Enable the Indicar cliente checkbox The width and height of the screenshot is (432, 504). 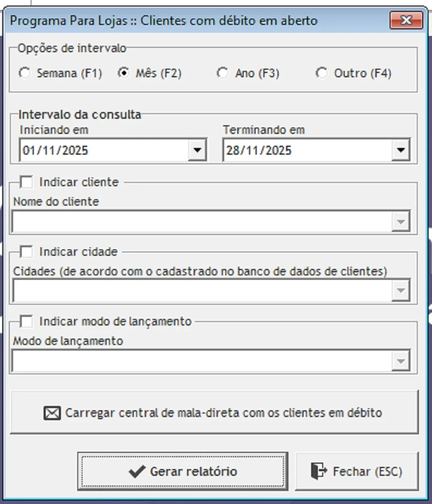point(26,182)
